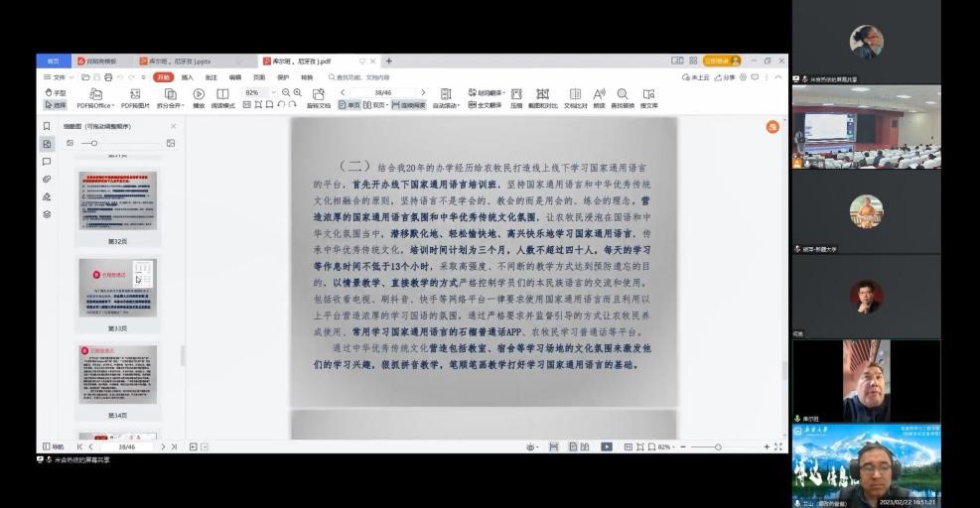Open the attachments paperclip panel
This screenshot has width=980, height=508.
47,179
